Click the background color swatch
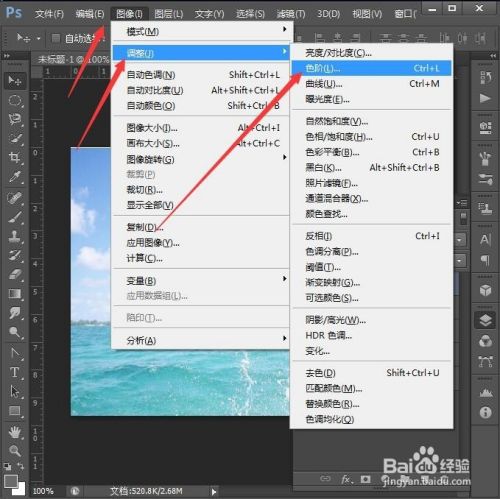 [20, 490]
